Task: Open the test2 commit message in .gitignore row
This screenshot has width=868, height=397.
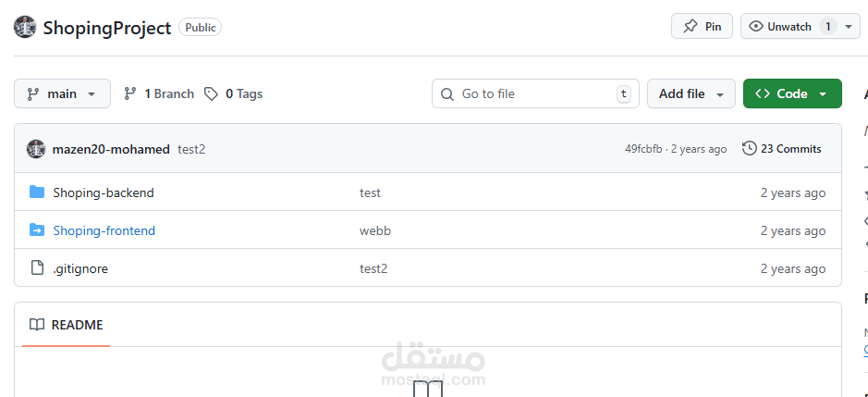Action: tap(373, 269)
